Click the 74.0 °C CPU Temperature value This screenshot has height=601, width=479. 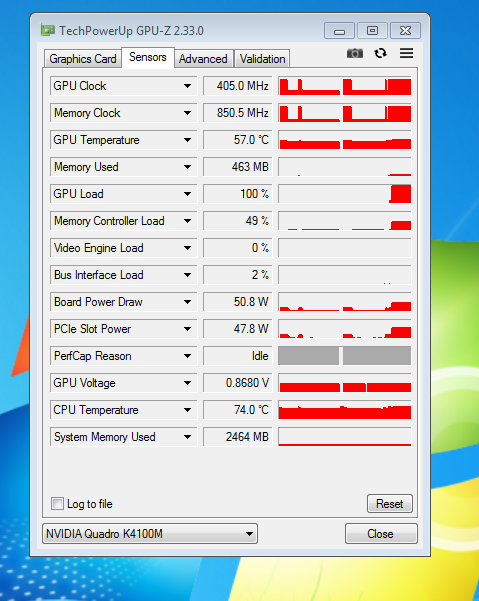point(238,410)
